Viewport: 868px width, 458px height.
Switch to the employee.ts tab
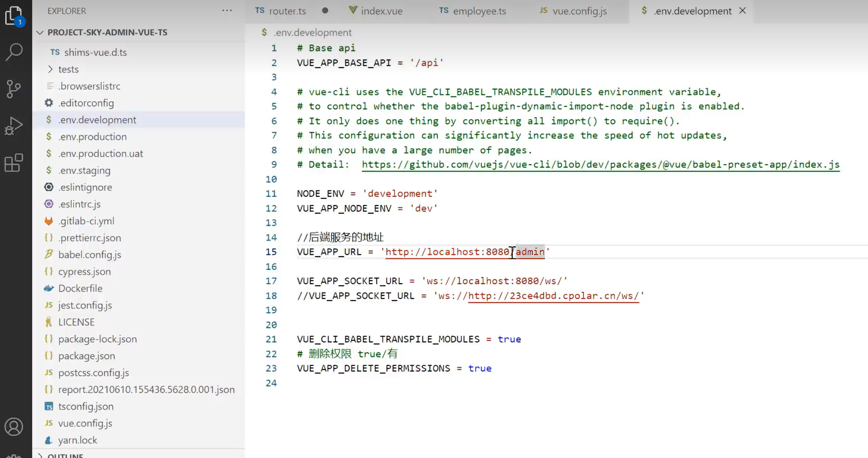click(x=479, y=11)
